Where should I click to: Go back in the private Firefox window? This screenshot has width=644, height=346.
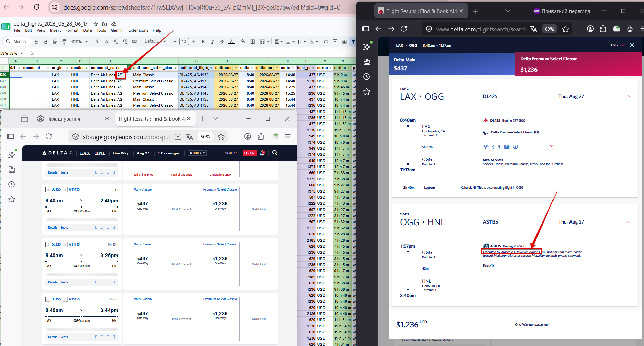pyautogui.click(x=378, y=29)
